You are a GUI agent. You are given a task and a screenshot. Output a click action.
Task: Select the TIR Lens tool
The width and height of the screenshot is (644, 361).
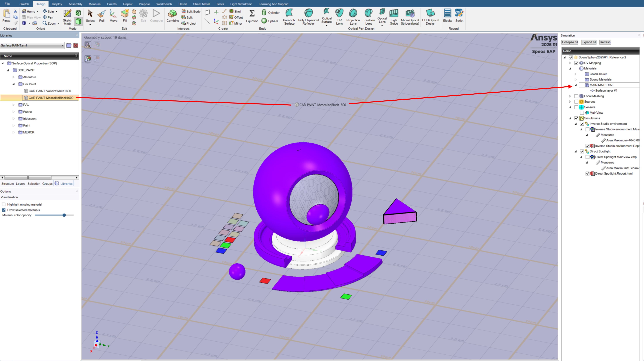[339, 17]
